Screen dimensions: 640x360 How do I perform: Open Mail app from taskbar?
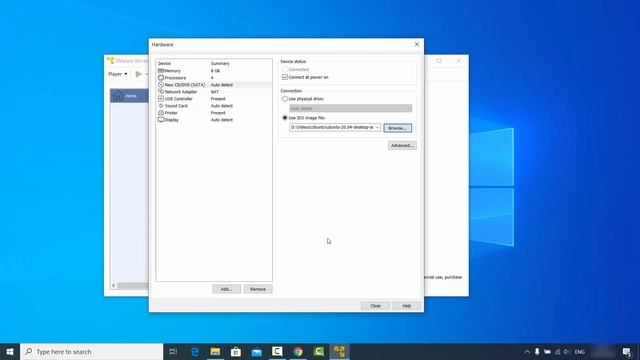256,351
